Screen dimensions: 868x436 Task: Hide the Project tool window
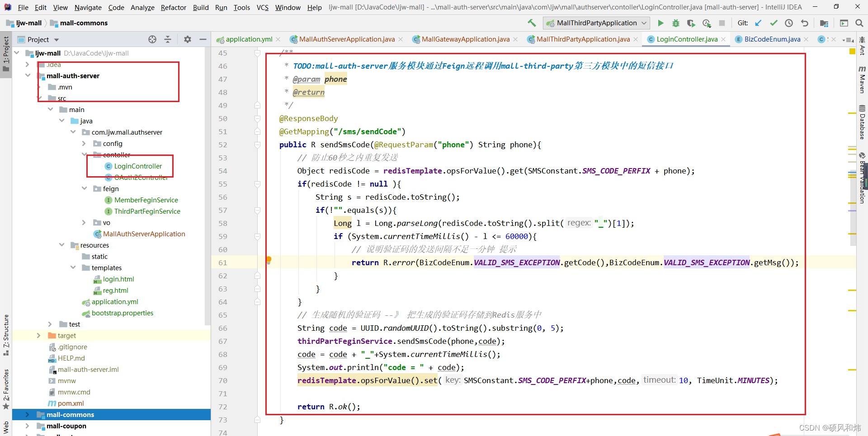(203, 39)
